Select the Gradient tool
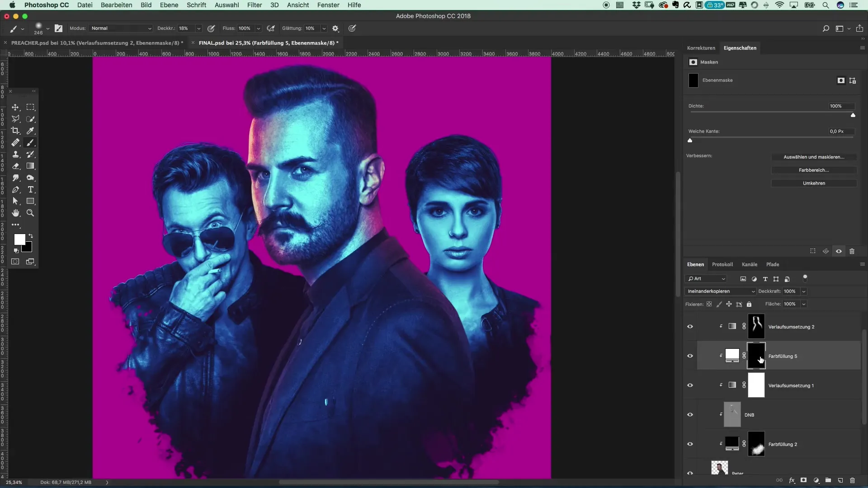The width and height of the screenshot is (868, 488). click(30, 166)
